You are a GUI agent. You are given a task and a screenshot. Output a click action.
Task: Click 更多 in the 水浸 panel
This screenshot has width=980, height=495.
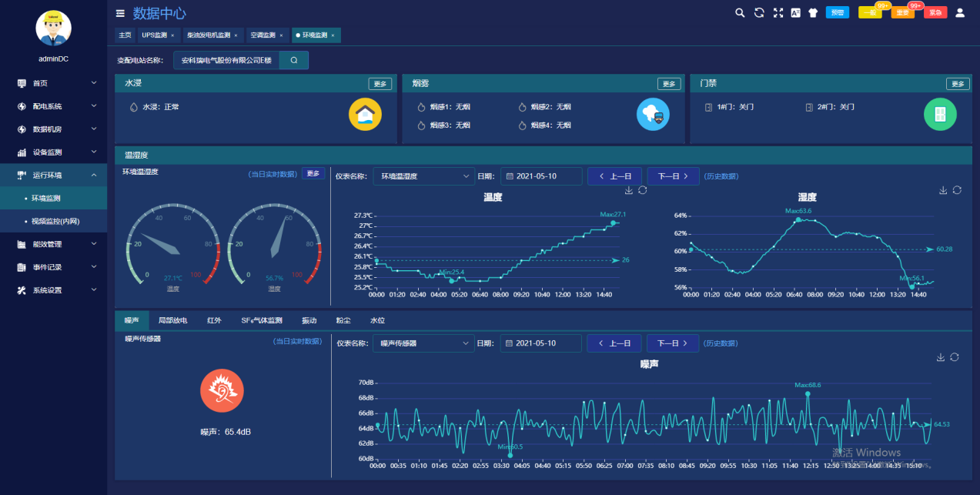click(x=380, y=84)
